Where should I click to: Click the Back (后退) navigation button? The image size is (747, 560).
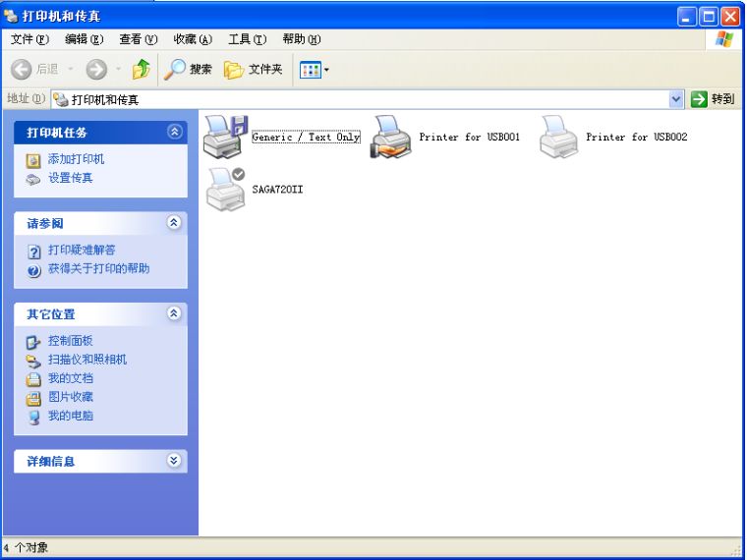point(36,69)
